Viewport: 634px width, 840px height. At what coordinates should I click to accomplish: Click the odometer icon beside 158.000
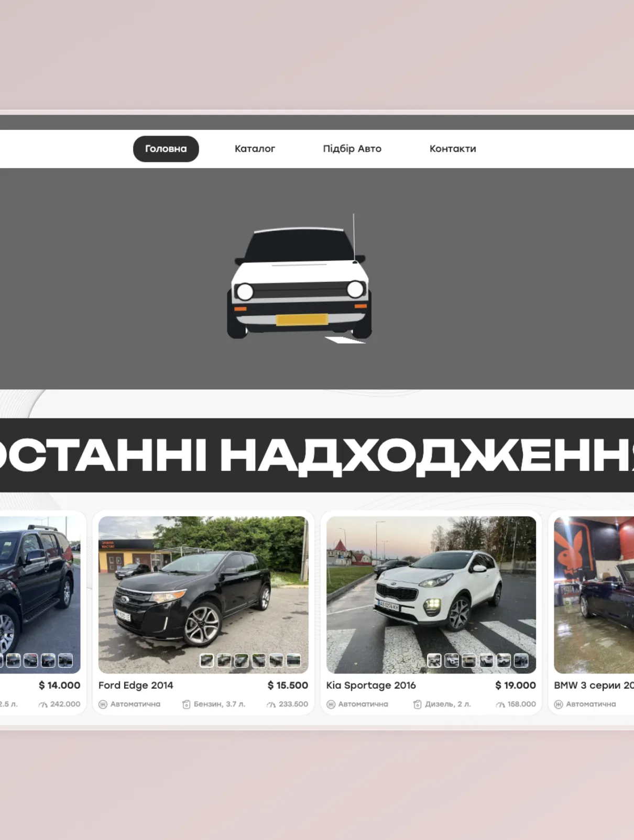click(x=500, y=704)
